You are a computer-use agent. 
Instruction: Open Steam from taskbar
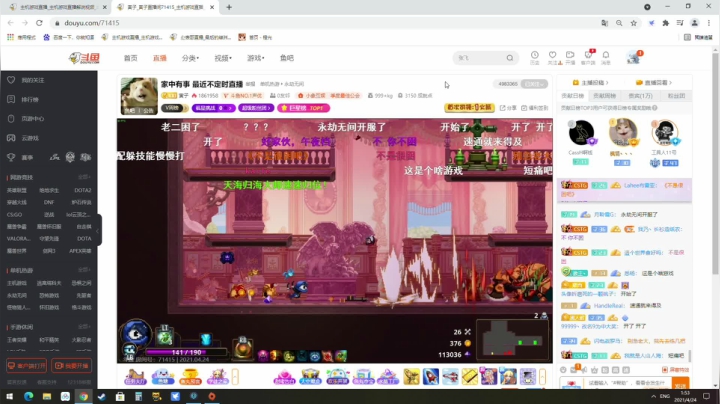pos(102,396)
